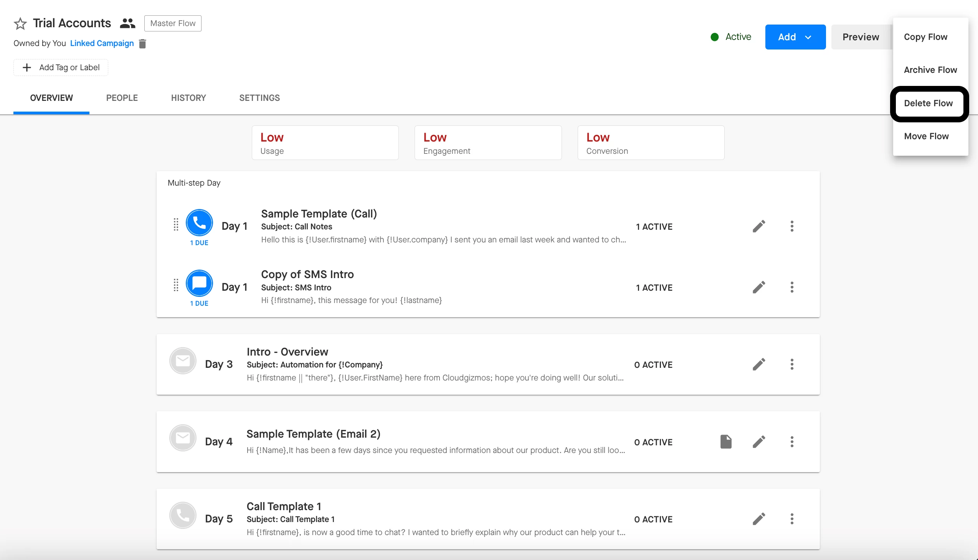
Task: Choose Archive Flow menu option
Action: click(x=930, y=69)
